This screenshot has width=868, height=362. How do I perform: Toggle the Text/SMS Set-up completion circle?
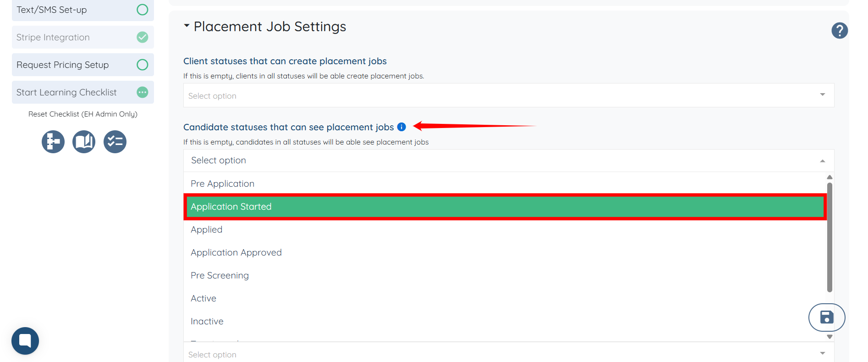tap(143, 10)
